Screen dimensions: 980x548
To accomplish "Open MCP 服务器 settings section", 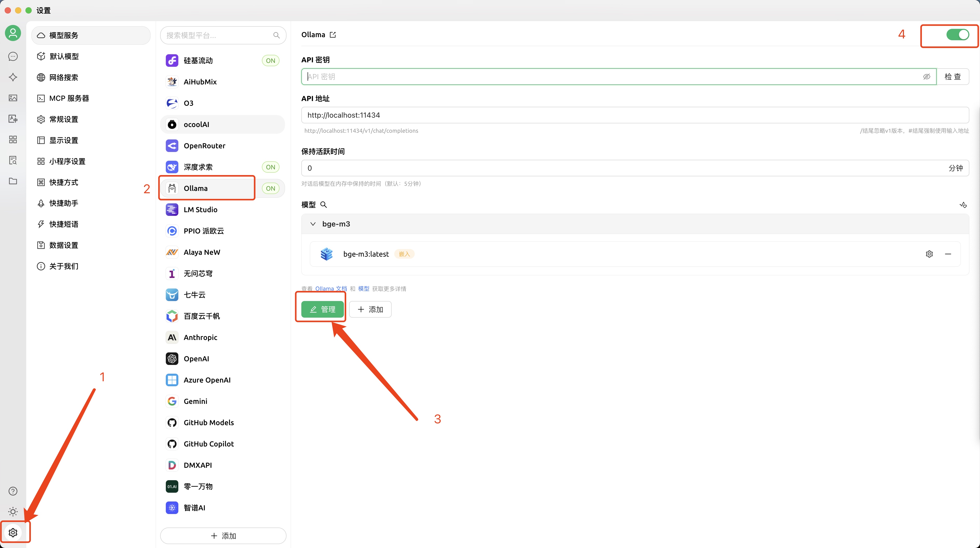I will coord(91,98).
